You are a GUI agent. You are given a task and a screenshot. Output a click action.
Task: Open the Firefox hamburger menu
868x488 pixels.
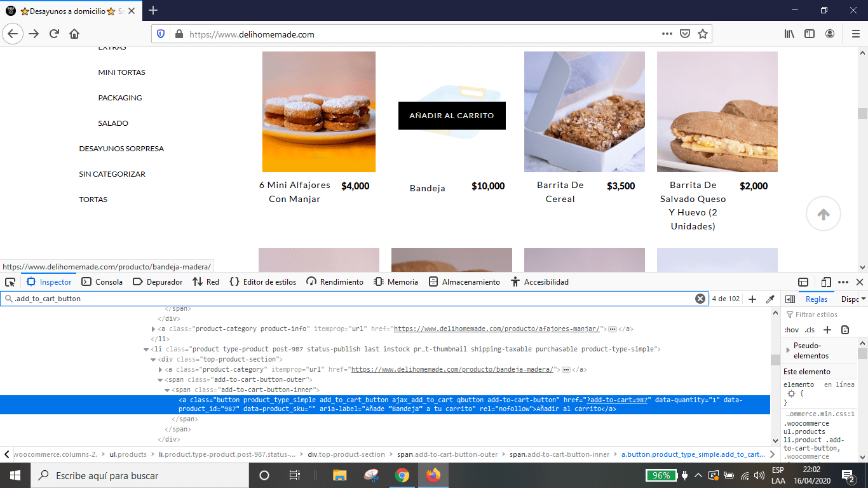point(855,34)
